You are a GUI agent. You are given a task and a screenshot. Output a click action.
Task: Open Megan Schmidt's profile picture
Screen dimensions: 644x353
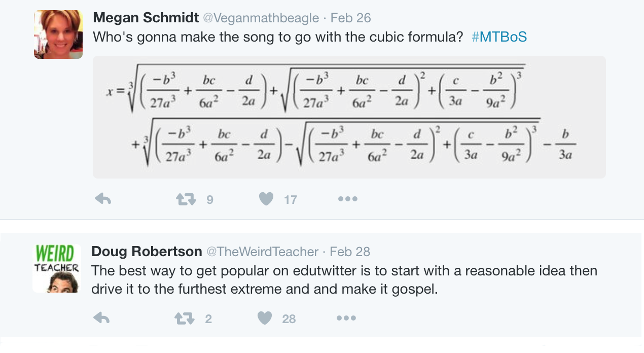tap(58, 34)
